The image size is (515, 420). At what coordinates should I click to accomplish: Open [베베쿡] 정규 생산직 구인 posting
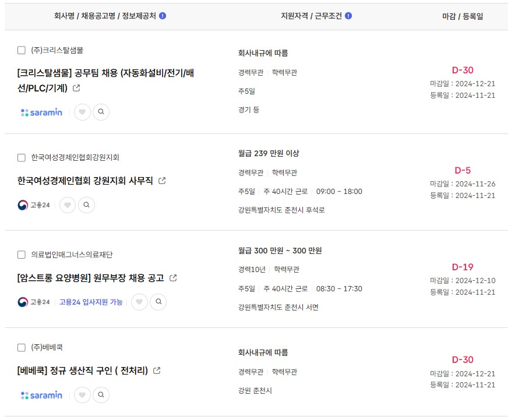coord(83,370)
